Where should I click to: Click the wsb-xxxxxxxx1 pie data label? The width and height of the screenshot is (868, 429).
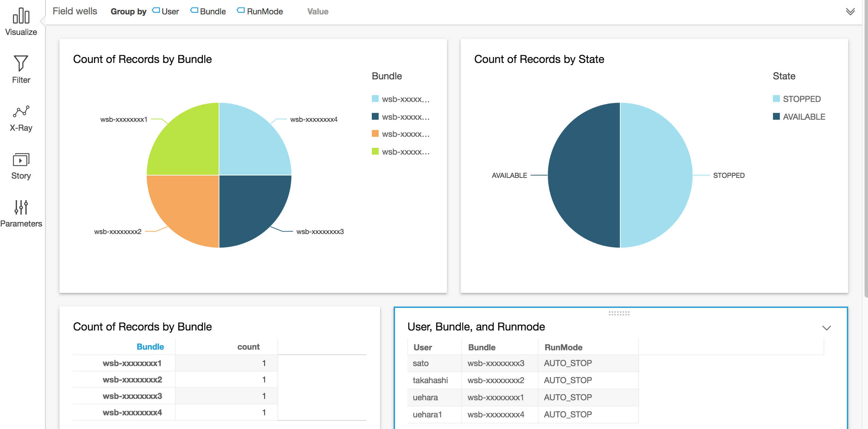point(124,119)
